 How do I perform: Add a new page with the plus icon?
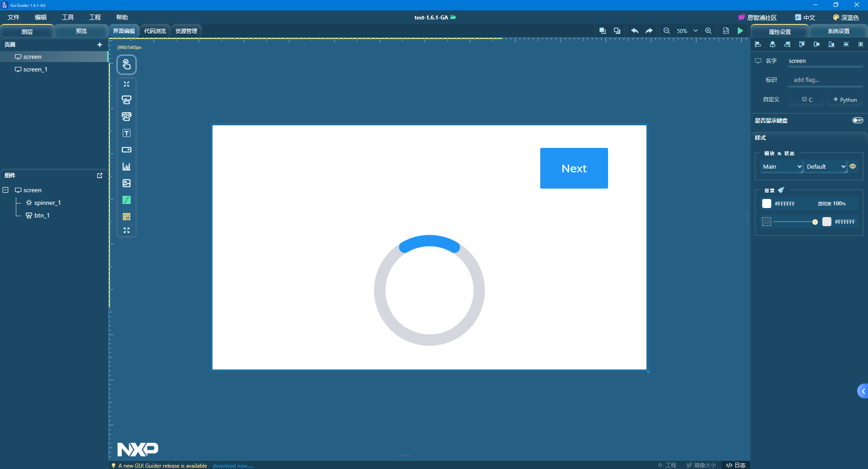click(x=99, y=45)
